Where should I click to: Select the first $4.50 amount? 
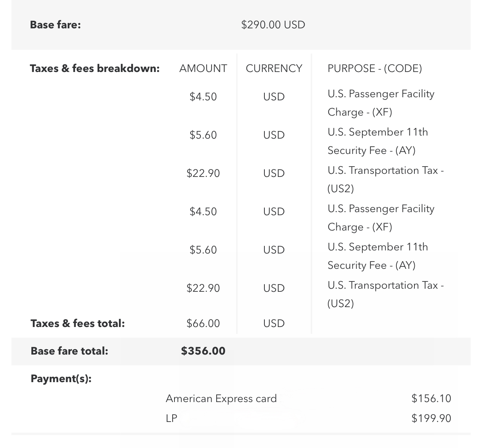[x=203, y=97]
